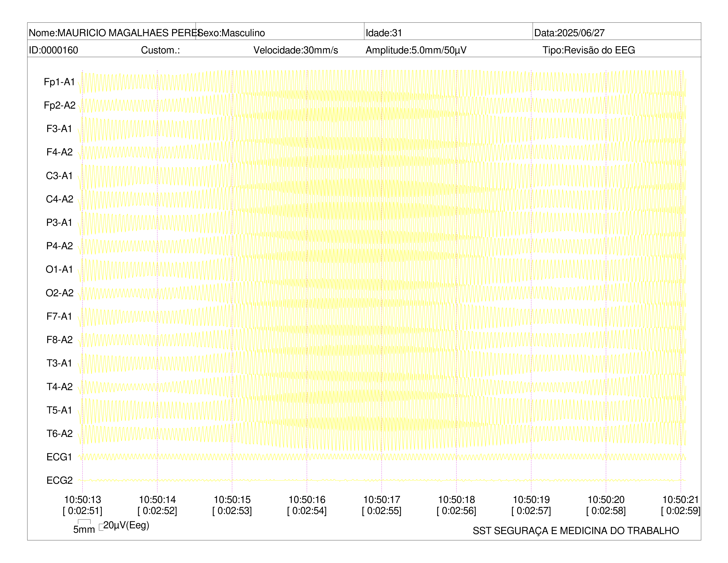Select the "ID:0000160" text
The height and width of the screenshot is (563, 728).
54,50
